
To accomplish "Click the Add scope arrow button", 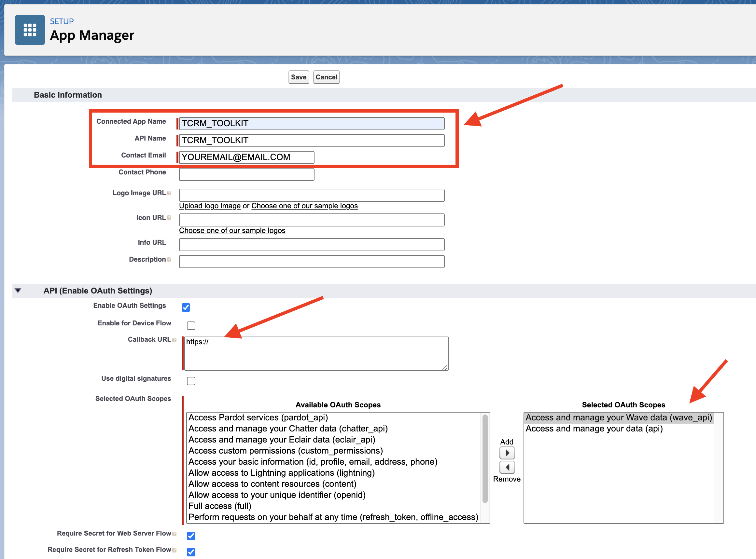I will pyautogui.click(x=507, y=453).
